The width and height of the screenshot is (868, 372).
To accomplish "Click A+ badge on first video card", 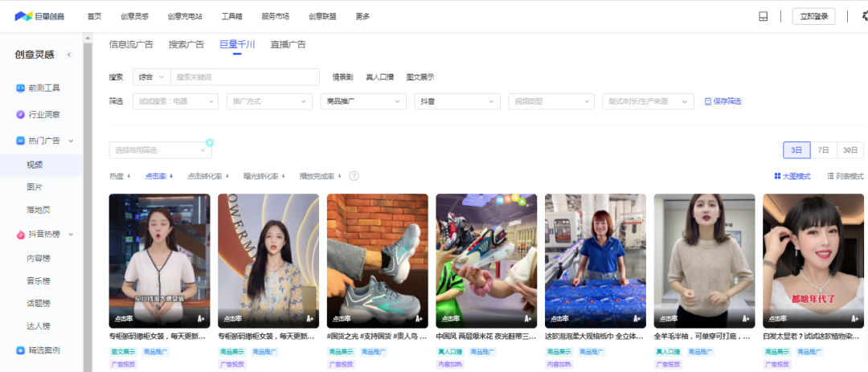I will tap(201, 318).
